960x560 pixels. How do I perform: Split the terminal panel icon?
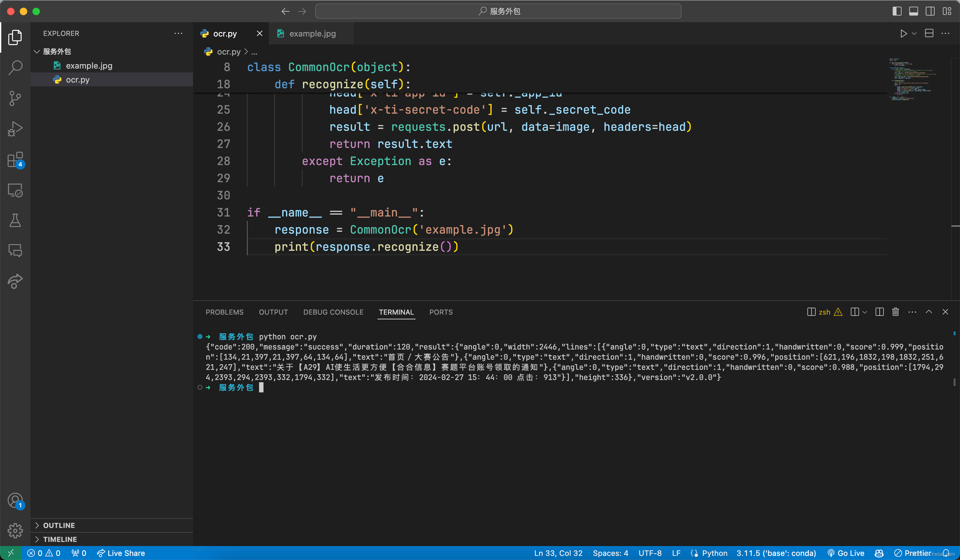(880, 312)
